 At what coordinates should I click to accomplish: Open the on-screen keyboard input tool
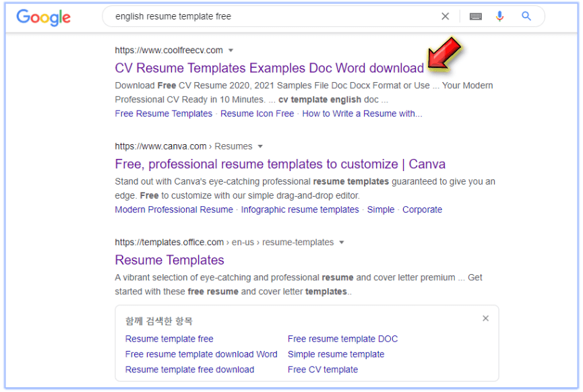coord(476,16)
